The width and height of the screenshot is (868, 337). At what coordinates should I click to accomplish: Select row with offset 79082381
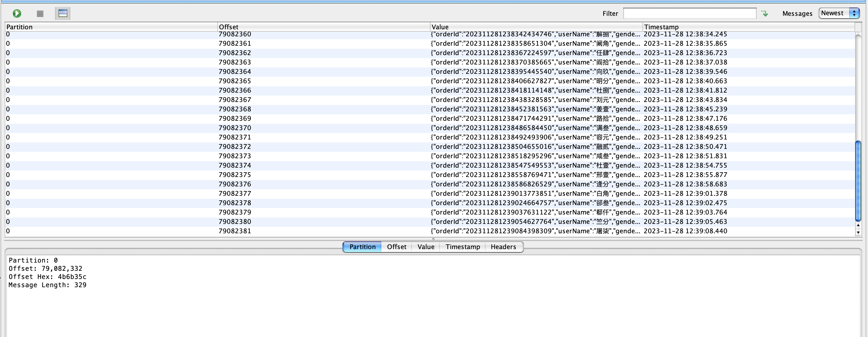tap(430, 231)
